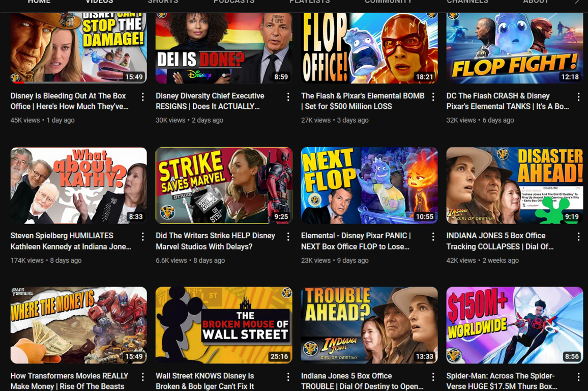The height and width of the screenshot is (391, 588).
Task: Click '30K views • 2 days ago' text
Action: pos(189,120)
